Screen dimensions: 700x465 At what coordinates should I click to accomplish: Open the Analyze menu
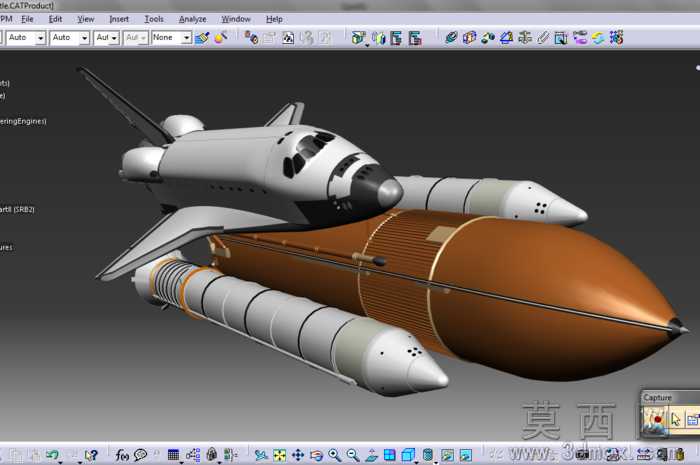coord(192,19)
